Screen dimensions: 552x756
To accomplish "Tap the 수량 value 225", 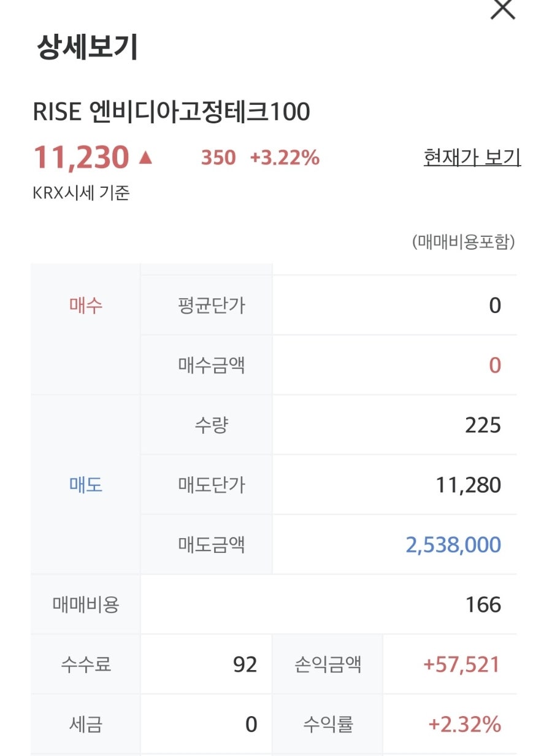I will click(483, 425).
